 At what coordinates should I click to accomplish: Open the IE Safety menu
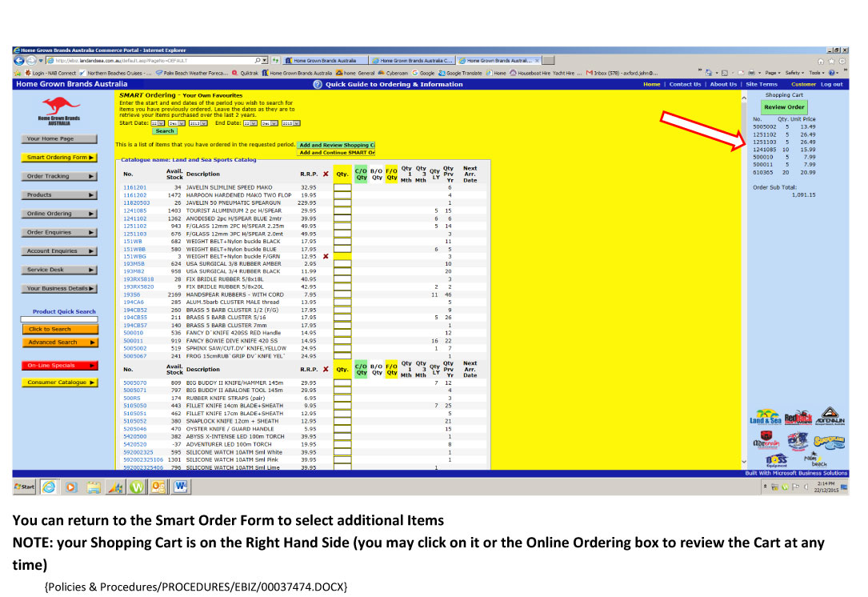(x=793, y=72)
